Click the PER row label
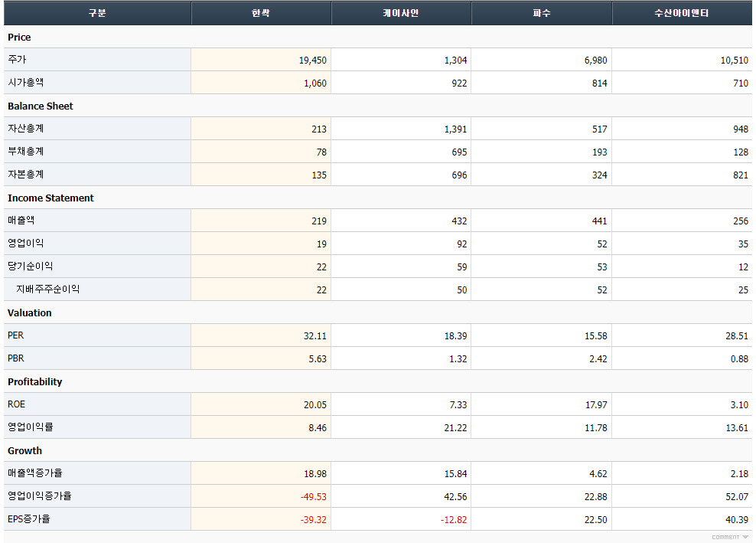 (15, 335)
